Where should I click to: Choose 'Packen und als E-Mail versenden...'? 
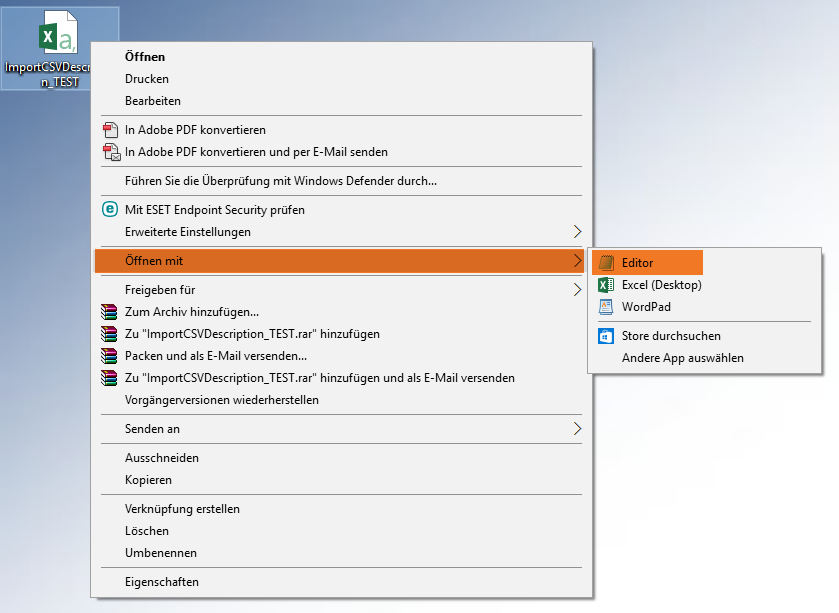(342, 356)
